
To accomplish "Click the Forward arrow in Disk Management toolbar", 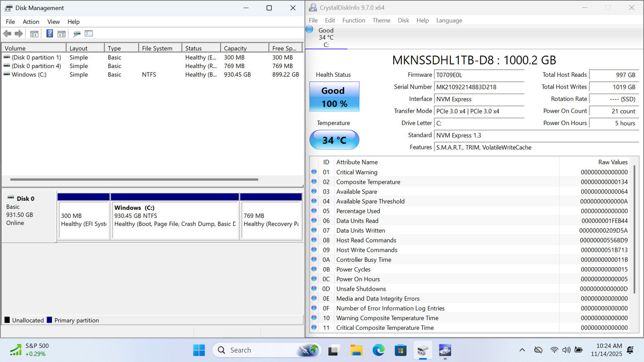I will (19, 34).
